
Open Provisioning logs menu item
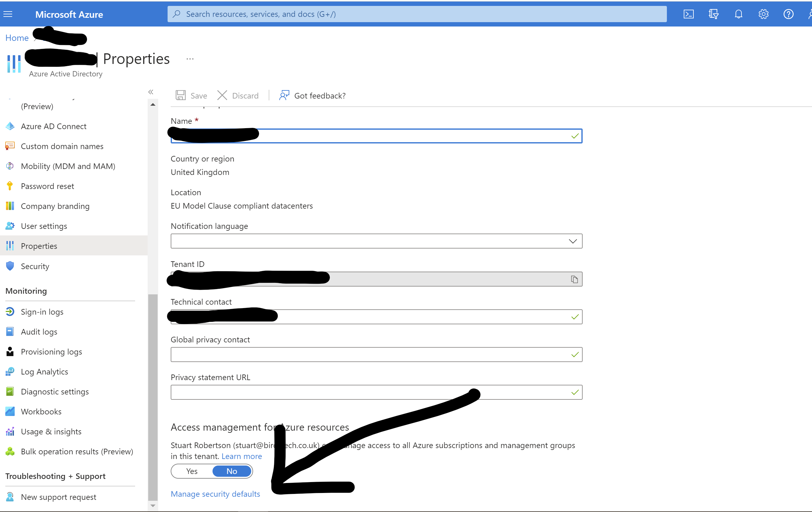coord(51,352)
